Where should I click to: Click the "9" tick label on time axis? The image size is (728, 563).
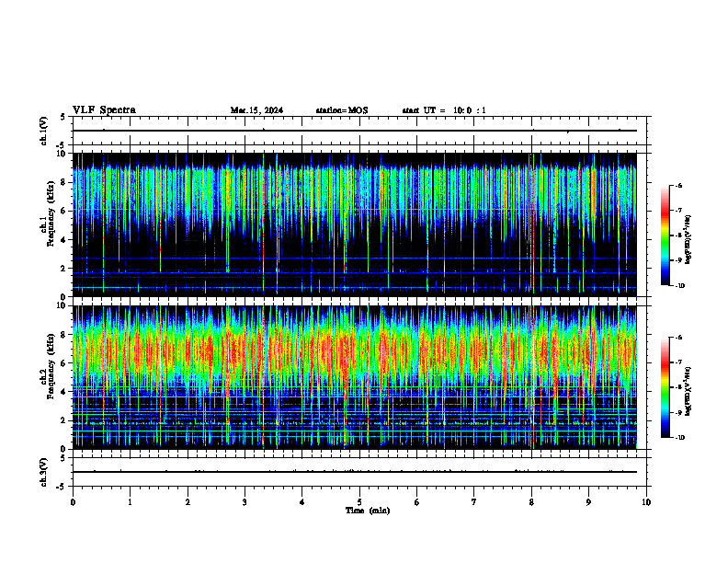(588, 502)
